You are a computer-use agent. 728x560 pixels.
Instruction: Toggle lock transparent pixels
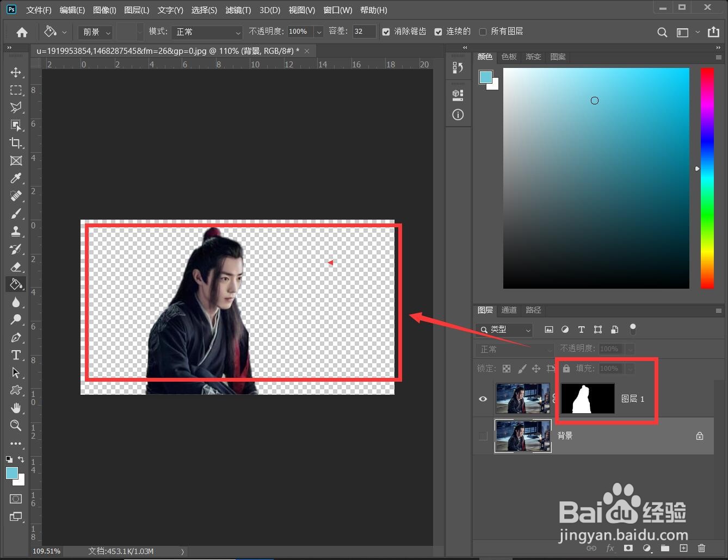coord(507,369)
